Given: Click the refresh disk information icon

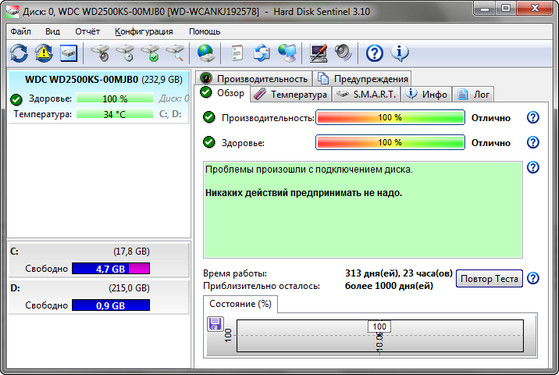Looking at the screenshot, I should (x=19, y=53).
